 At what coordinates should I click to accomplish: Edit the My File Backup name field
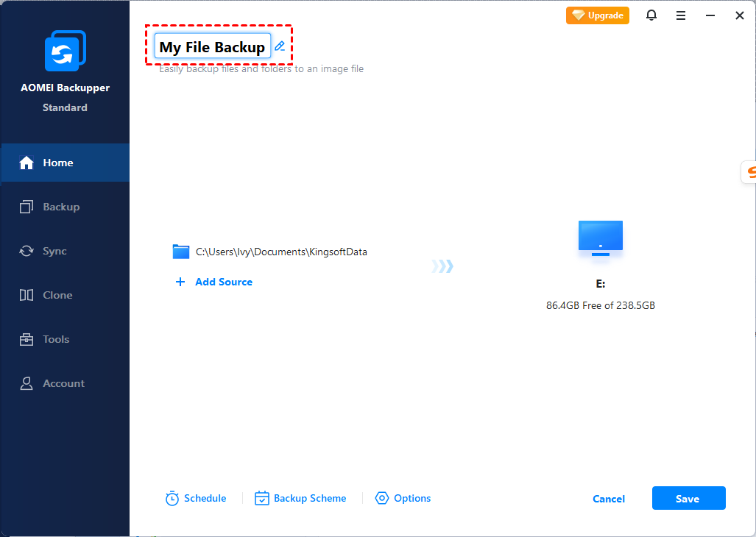[x=212, y=47]
